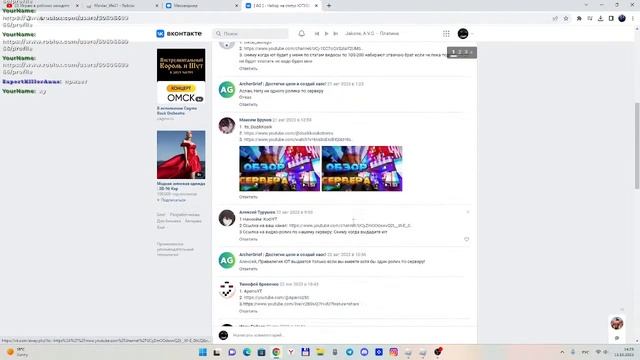Open the floating chat avatar bottom right
Screen dimensions: 640x360
tap(617, 323)
